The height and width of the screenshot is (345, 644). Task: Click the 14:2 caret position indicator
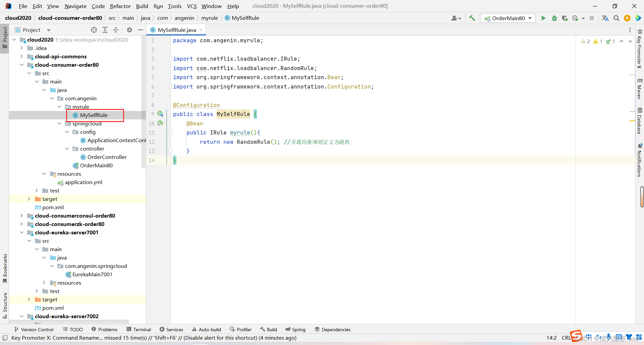tap(551, 338)
